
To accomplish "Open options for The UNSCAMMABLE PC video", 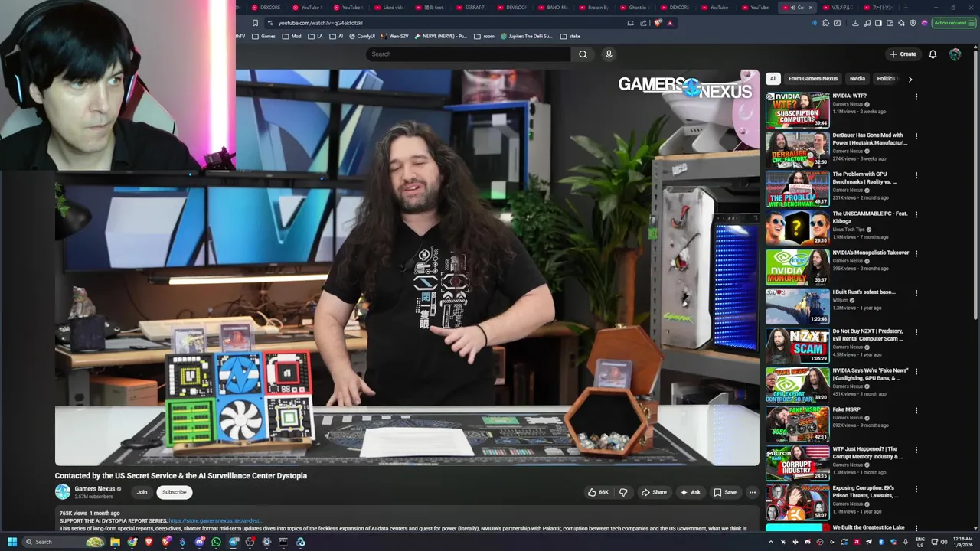I will tap(916, 215).
